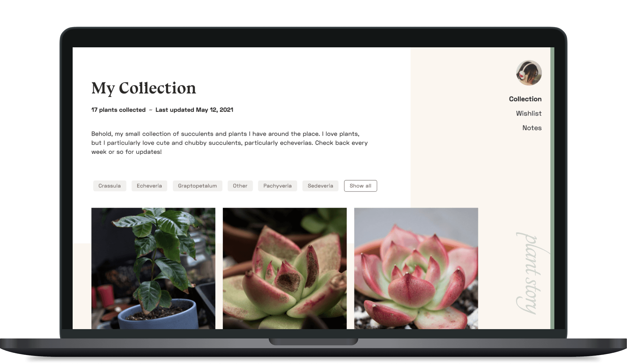Viewport: 627px width, 364px height.
Task: Filter plants by Echeveria
Action: click(x=149, y=186)
